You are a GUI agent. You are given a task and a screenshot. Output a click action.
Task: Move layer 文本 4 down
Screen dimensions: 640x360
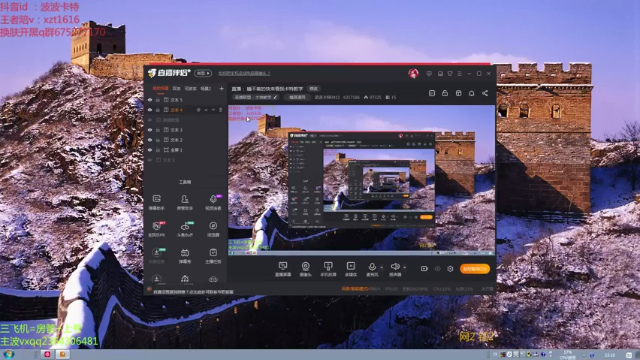coord(213,110)
